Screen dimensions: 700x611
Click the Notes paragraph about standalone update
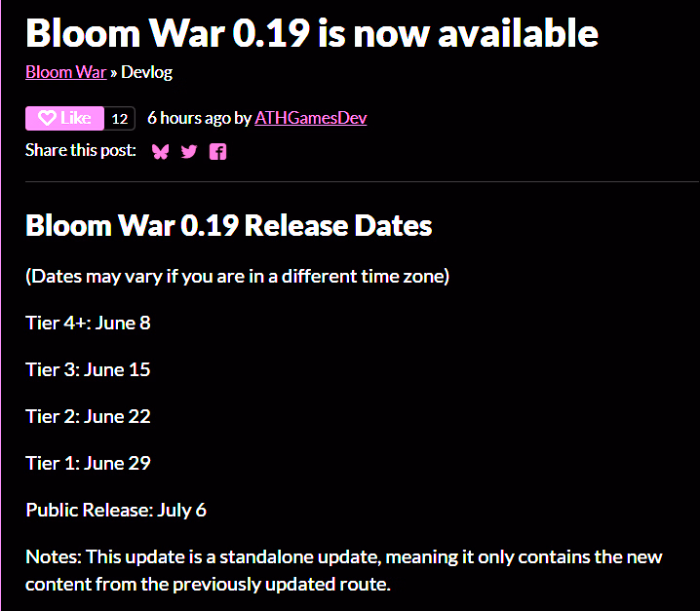click(x=344, y=570)
